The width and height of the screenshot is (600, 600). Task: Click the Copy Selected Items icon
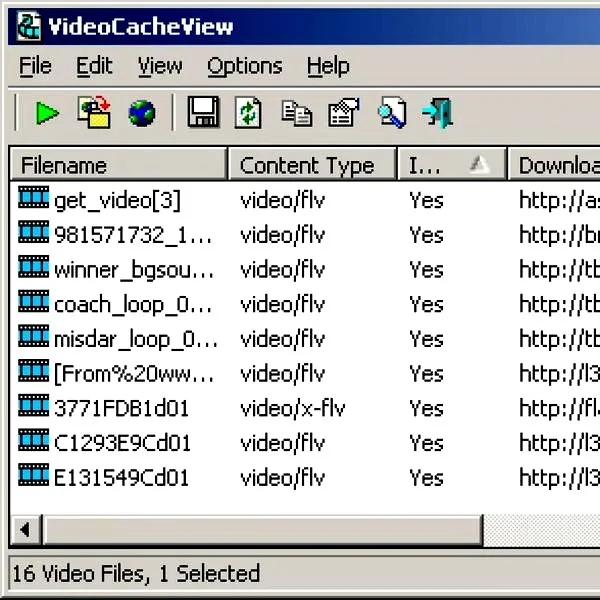297,113
